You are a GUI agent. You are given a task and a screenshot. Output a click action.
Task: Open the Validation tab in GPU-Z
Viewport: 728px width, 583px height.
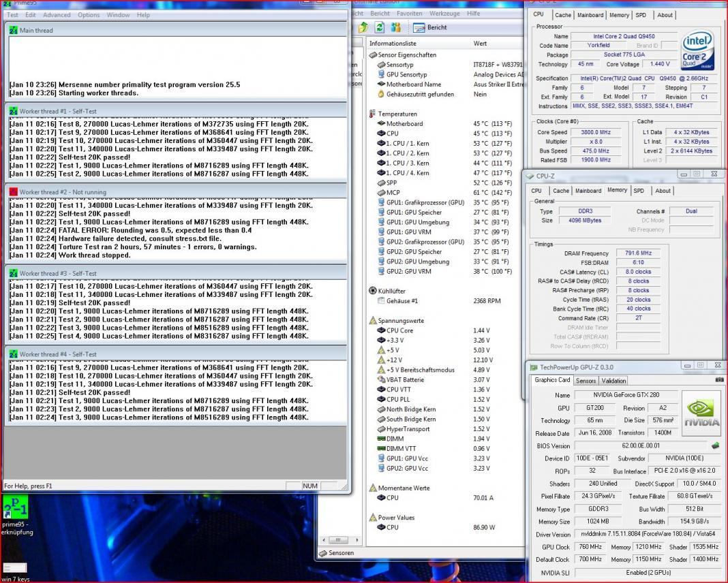613,380
